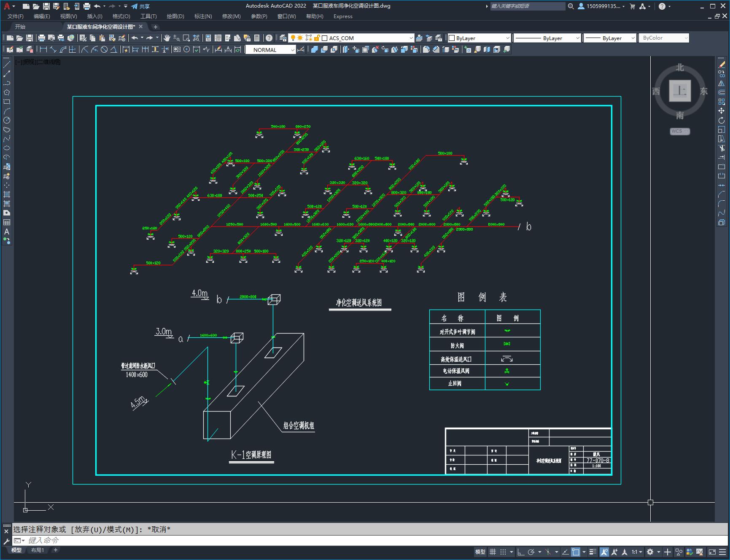The image size is (730, 560).
Task: Open the Express menu
Action: click(x=343, y=16)
